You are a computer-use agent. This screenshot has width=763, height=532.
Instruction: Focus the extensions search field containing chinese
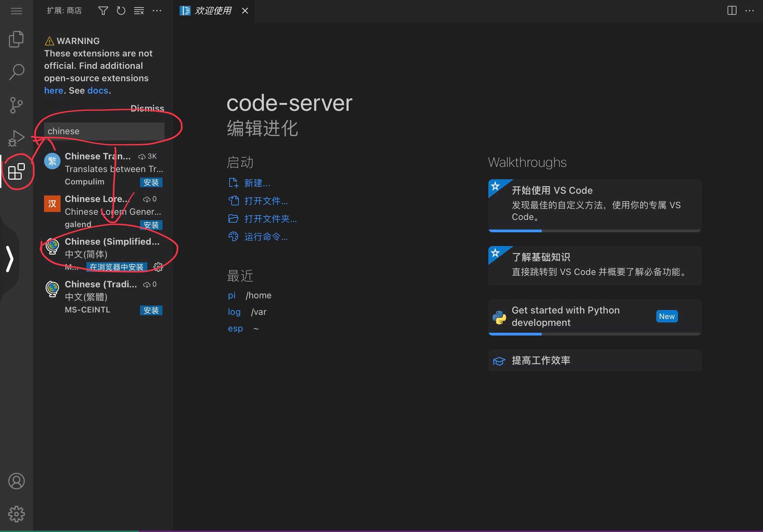point(104,131)
